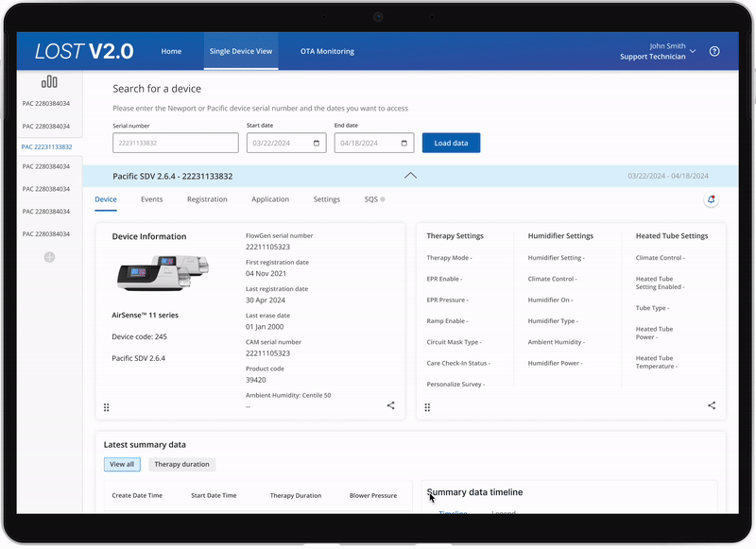Share the Device Information card

tap(390, 405)
